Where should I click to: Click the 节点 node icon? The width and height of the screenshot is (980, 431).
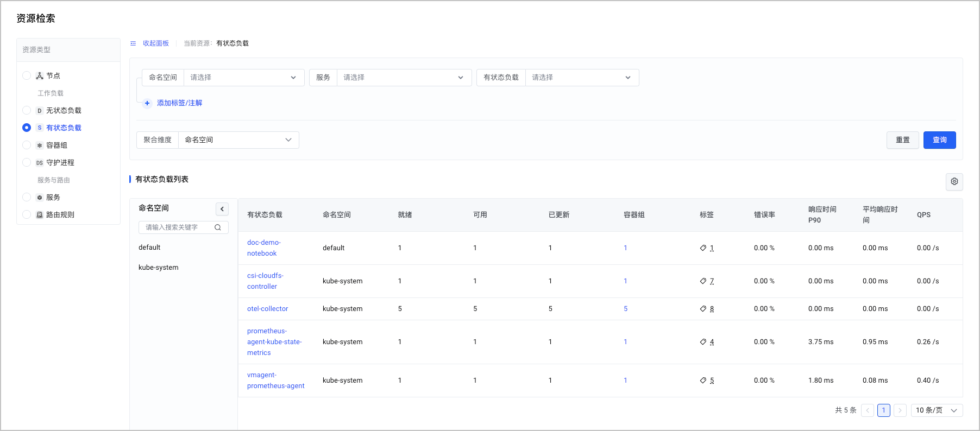[x=40, y=76]
